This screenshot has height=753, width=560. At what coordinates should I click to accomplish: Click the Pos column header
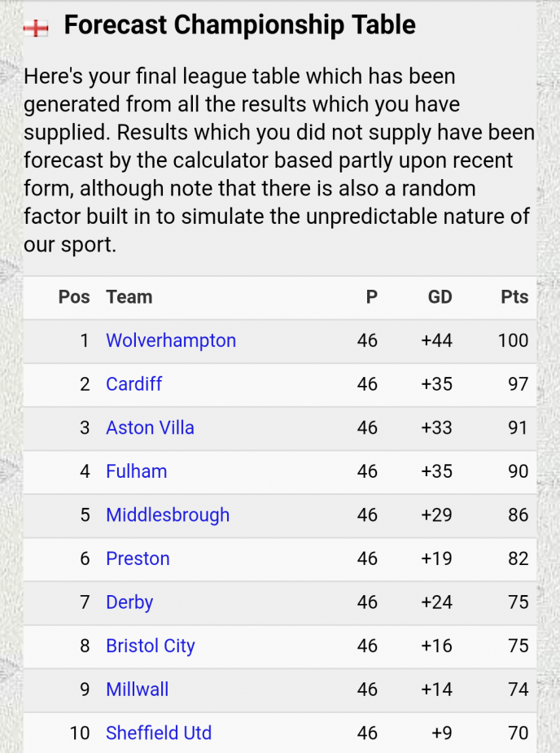(x=74, y=297)
